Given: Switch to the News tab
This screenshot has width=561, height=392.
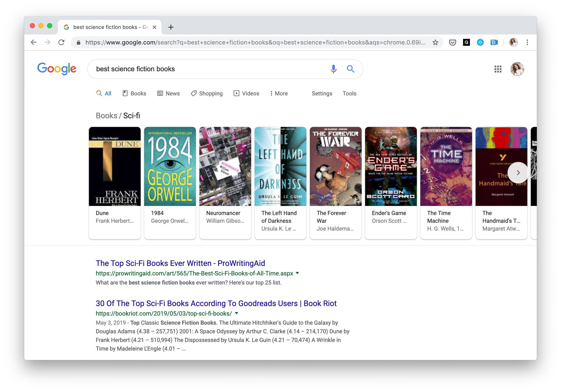Looking at the screenshot, I should tap(169, 94).
